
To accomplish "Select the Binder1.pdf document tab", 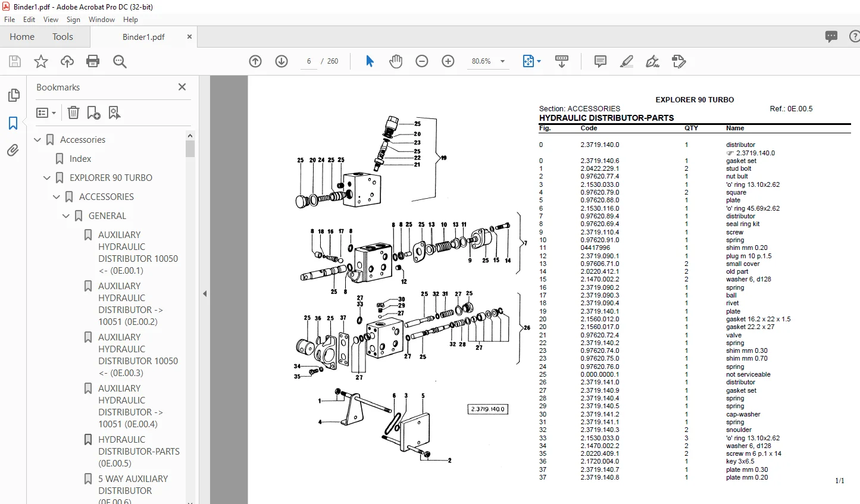I will pyautogui.click(x=143, y=37).
